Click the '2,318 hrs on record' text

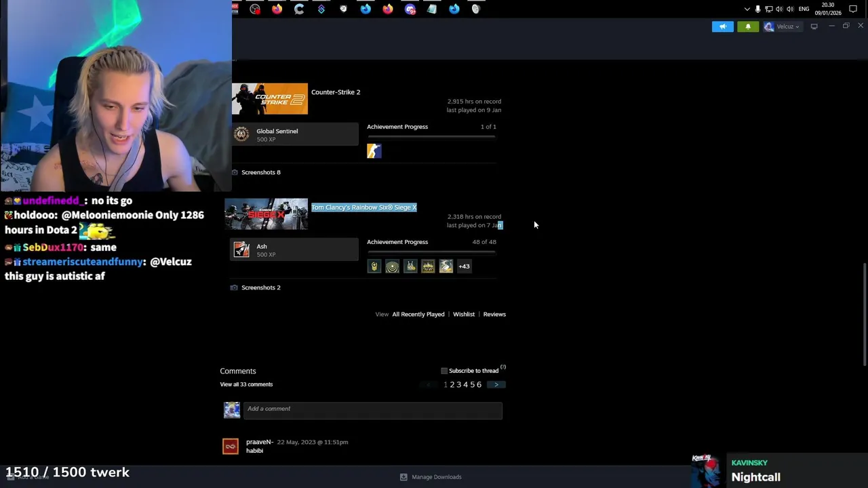pyautogui.click(x=474, y=217)
